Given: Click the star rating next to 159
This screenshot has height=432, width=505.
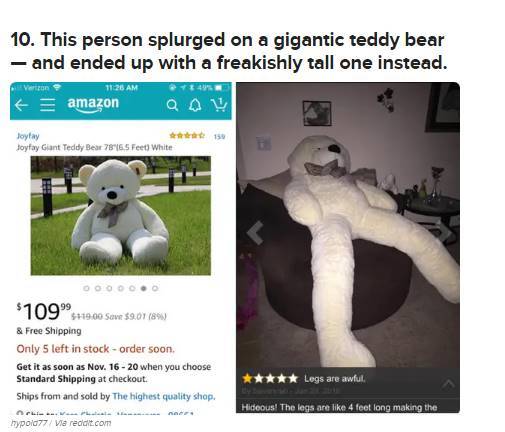Looking at the screenshot, I should (187, 135).
